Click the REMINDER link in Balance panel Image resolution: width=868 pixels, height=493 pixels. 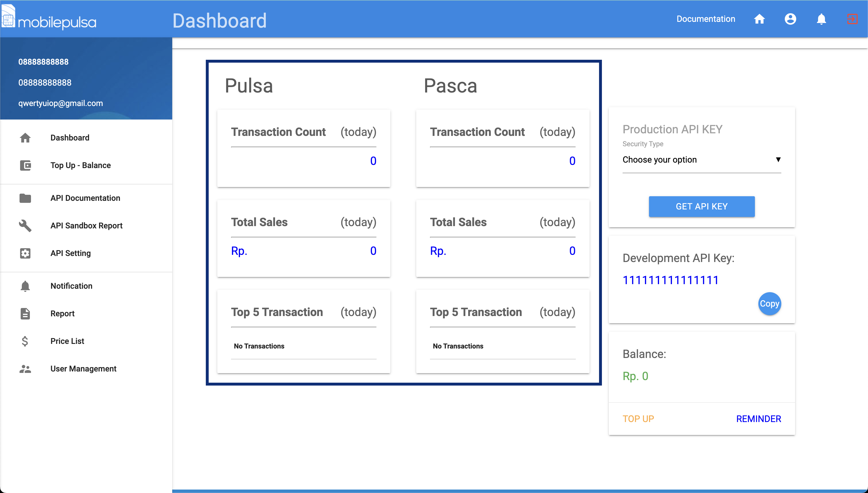pos(758,419)
